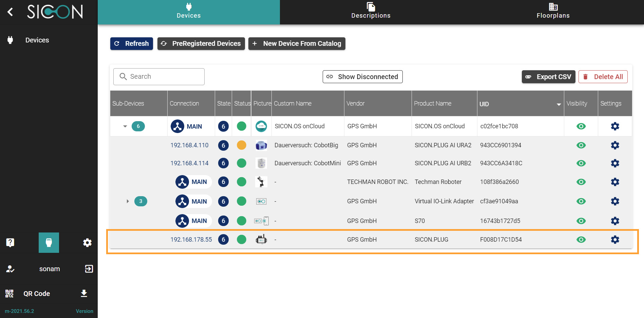644x318 pixels.
Task: Download the QR Code
Action: [84, 294]
